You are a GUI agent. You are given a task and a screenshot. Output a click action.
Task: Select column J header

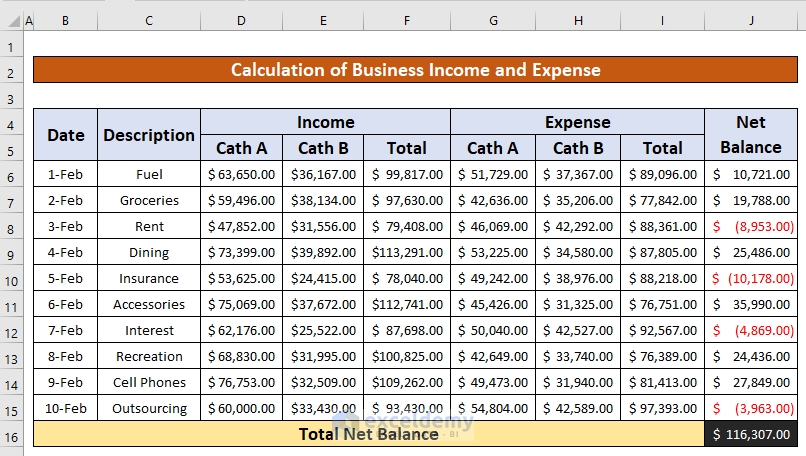pos(750,19)
